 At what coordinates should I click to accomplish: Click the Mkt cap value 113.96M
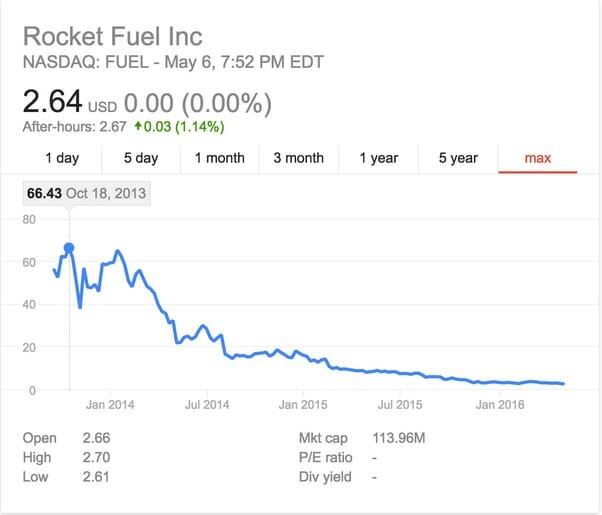399,438
